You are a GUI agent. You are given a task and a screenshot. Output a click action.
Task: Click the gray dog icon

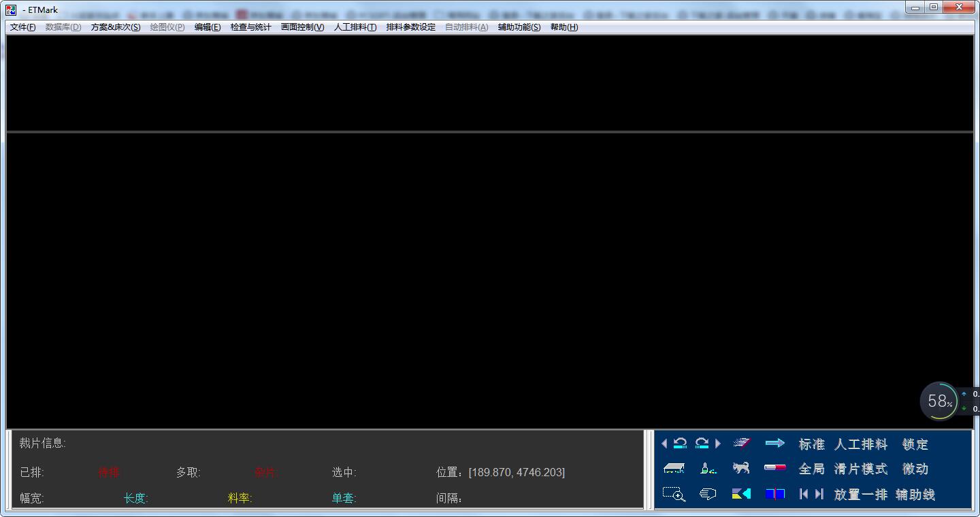click(x=741, y=468)
